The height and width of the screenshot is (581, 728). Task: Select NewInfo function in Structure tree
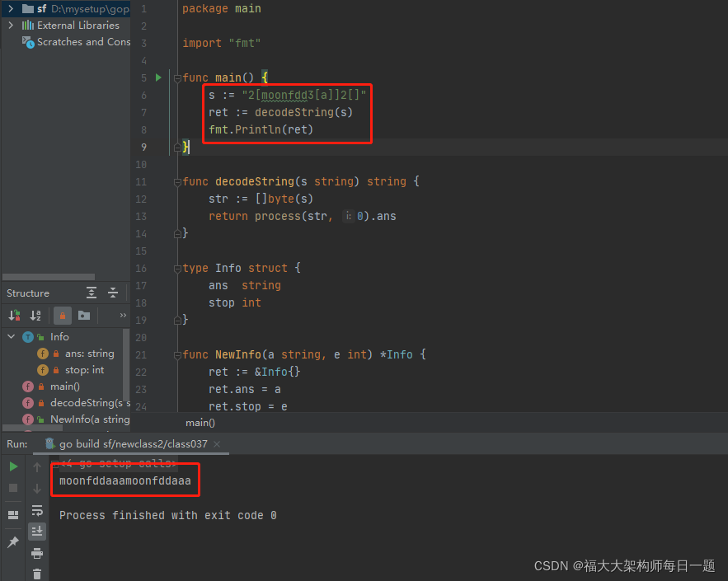[x=90, y=419]
